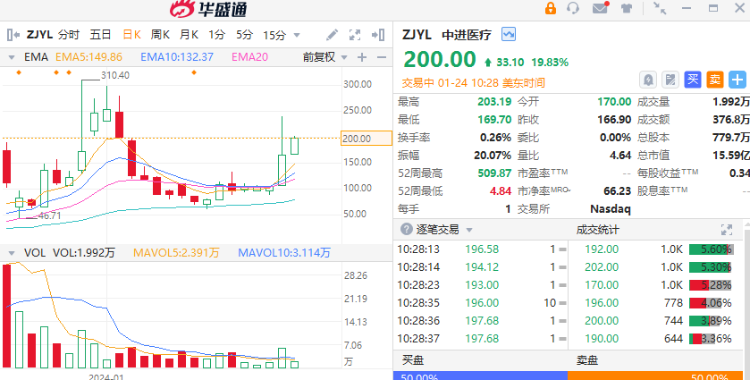The image size is (750, 380).
Task: Expand the 逐笔交易 dropdown arrow
Action: 469,230
